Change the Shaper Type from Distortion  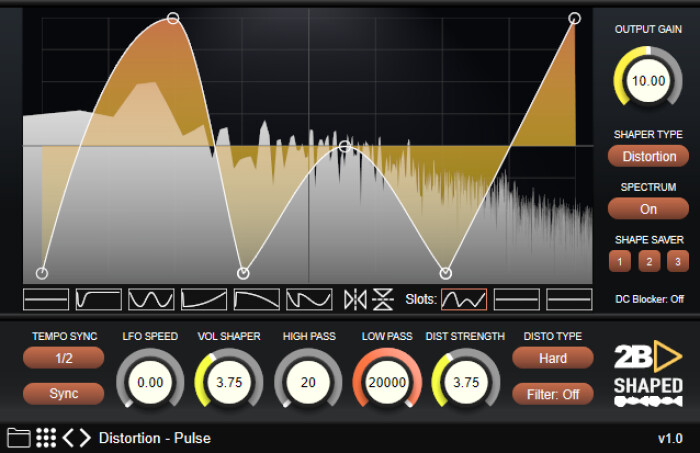pyautogui.click(x=648, y=156)
